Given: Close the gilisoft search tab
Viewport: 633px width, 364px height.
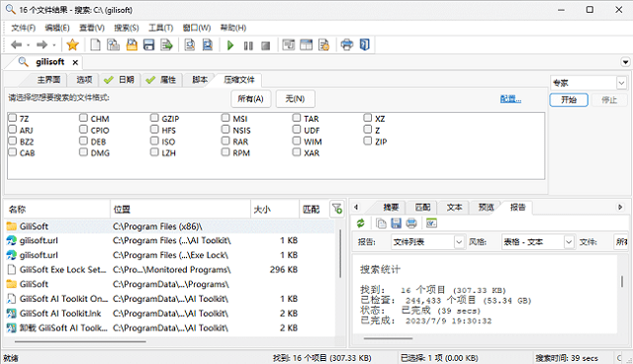Looking at the screenshot, I should point(75,62).
